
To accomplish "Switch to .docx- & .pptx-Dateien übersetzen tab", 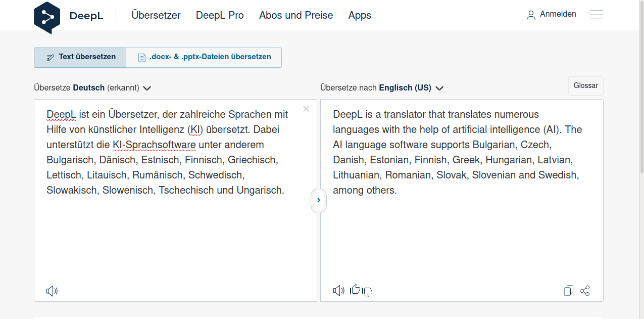I will point(204,57).
